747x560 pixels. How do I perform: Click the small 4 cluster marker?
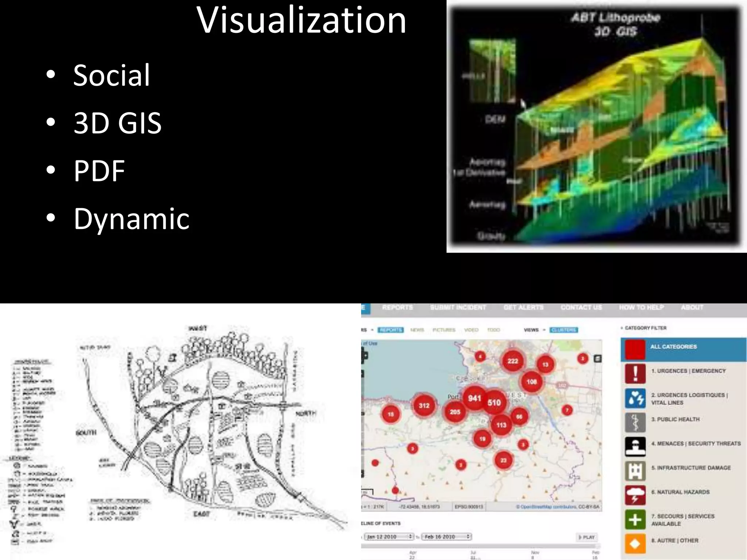click(480, 357)
